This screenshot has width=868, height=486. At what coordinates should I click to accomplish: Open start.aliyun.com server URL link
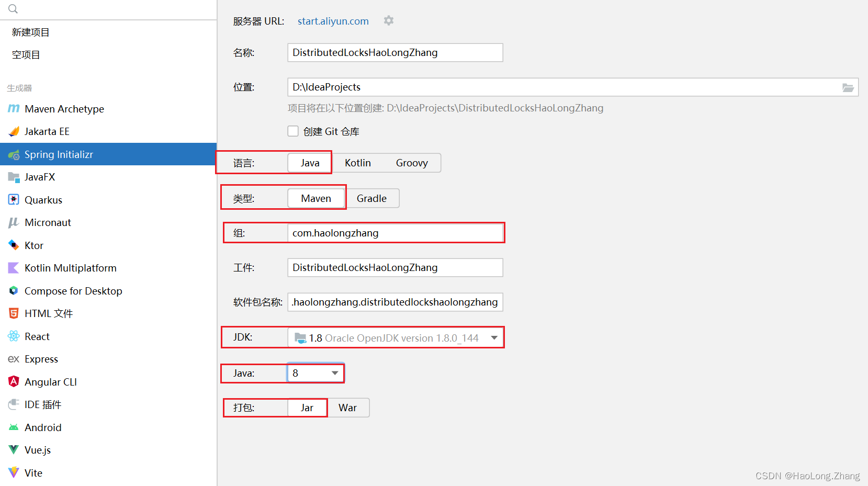(333, 21)
